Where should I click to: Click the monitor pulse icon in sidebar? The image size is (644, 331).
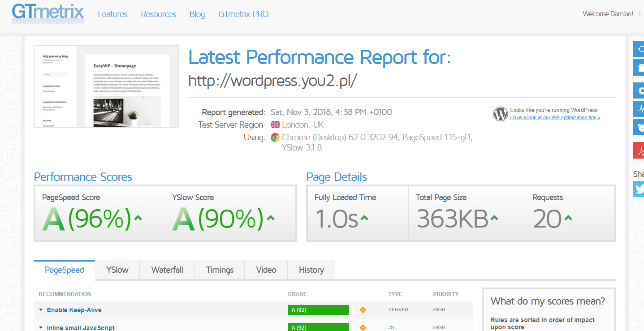click(639, 109)
